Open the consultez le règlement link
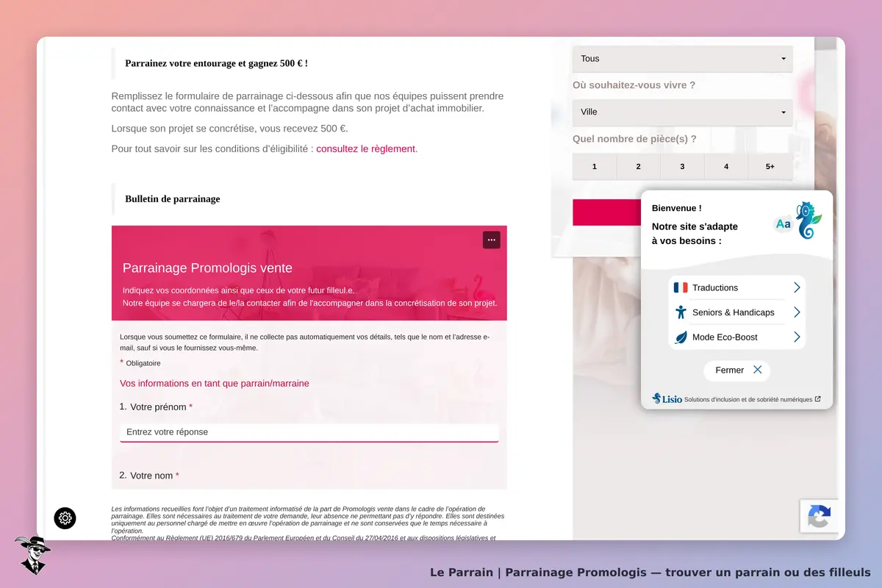Viewport: 882px width, 588px height. pos(366,148)
